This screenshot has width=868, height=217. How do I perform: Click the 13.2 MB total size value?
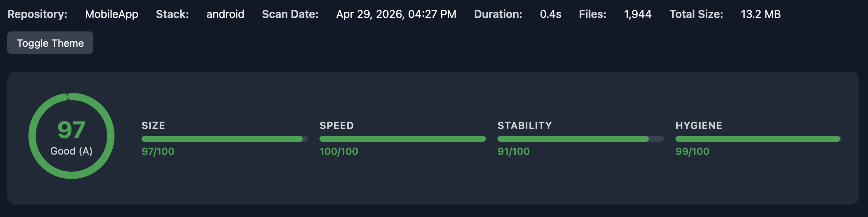(x=761, y=14)
